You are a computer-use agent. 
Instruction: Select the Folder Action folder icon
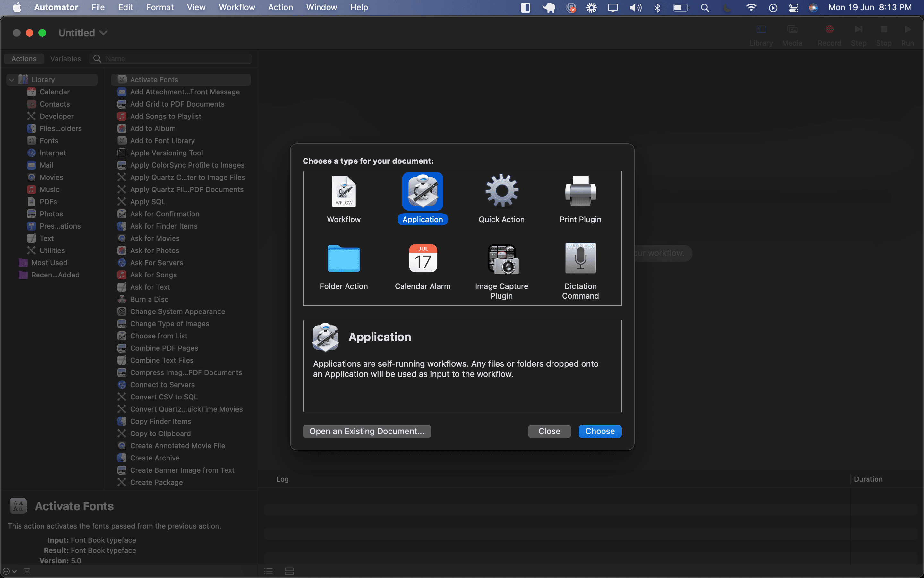pyautogui.click(x=344, y=258)
